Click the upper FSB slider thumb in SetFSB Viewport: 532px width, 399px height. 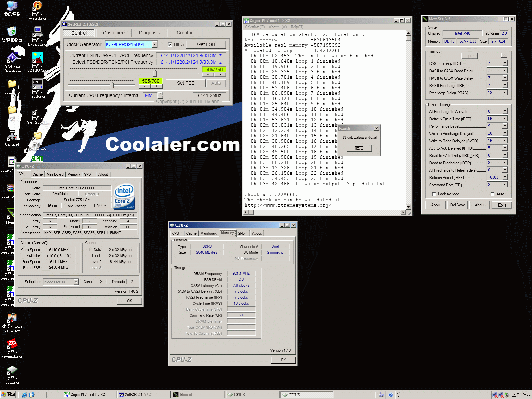tap(155, 73)
